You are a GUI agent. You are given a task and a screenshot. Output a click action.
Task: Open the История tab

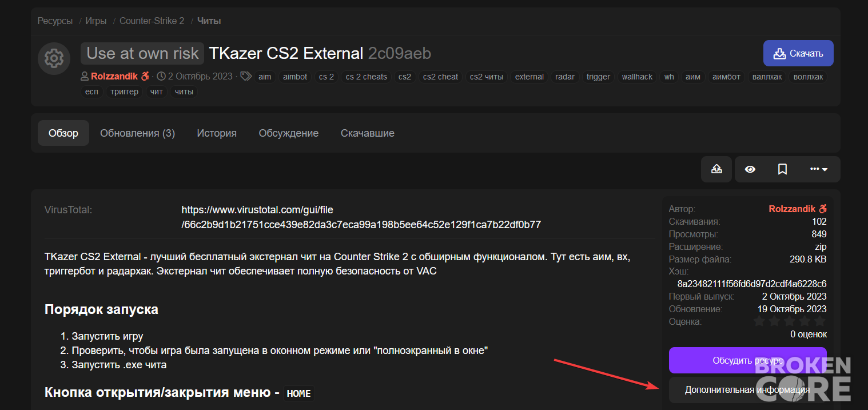pos(217,133)
